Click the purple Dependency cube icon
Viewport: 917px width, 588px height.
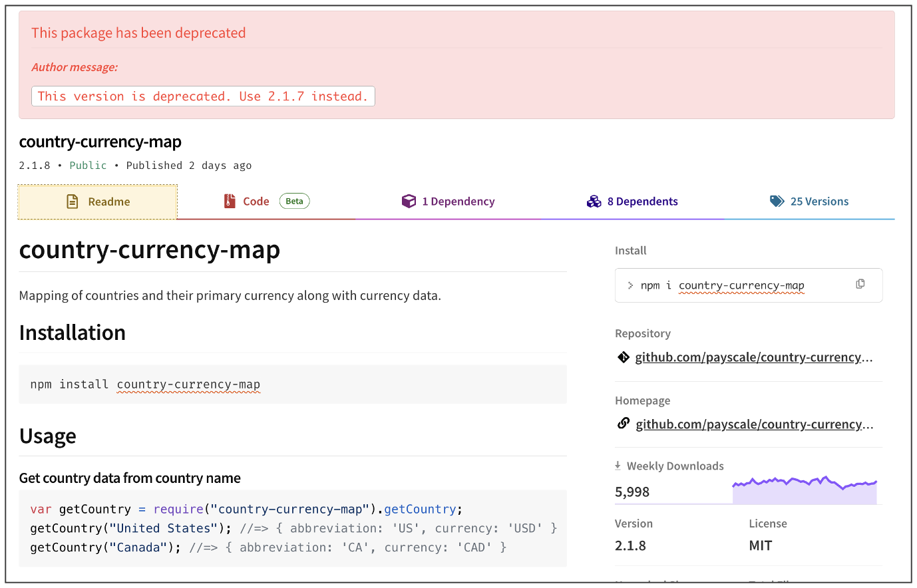coord(409,201)
